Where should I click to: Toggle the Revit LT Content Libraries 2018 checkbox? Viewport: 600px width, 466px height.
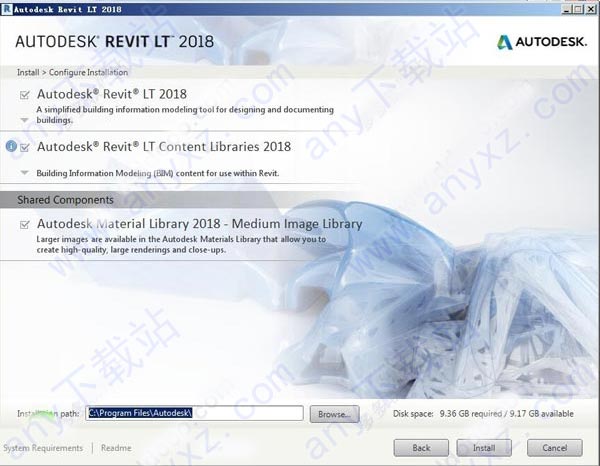pos(24,147)
